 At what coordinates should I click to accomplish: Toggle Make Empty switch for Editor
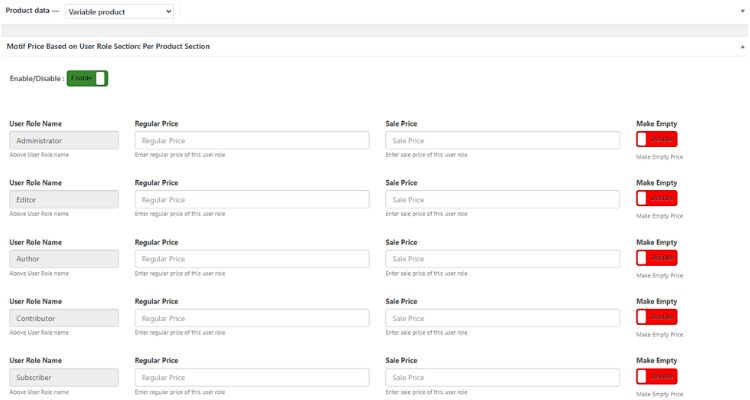coord(656,199)
